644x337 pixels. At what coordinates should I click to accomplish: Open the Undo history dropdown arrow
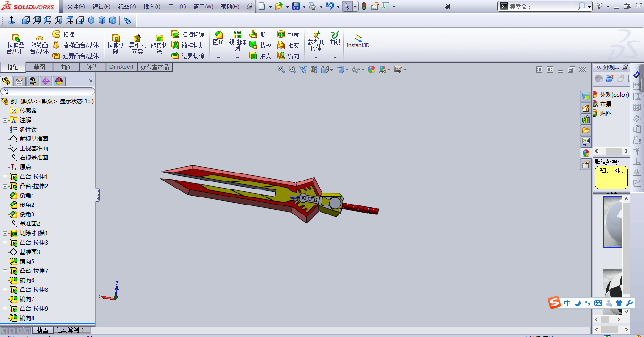[x=338, y=7]
